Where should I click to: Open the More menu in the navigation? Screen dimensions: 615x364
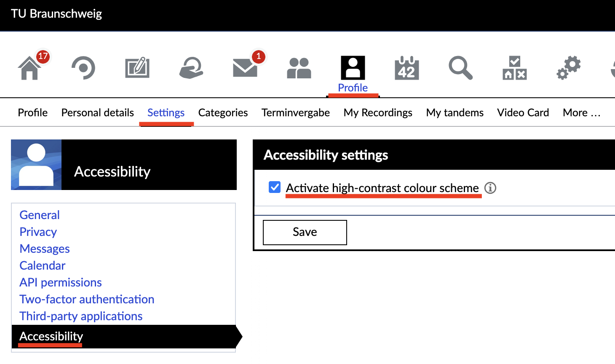(581, 112)
